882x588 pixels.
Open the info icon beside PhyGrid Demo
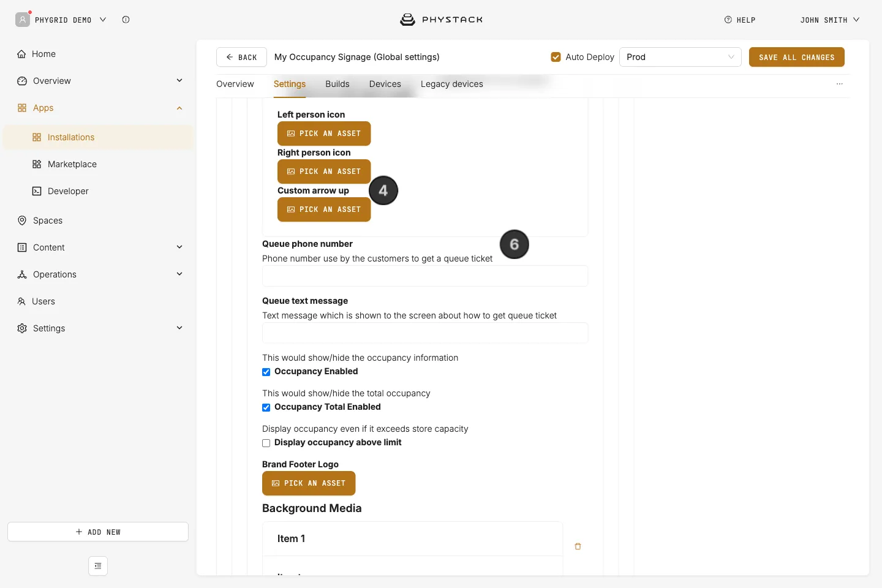pos(126,20)
